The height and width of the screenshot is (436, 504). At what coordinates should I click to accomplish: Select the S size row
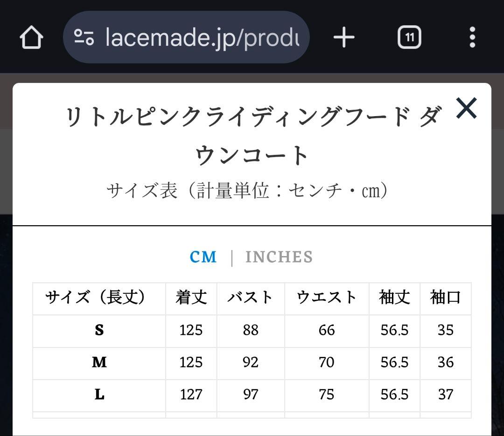pos(99,330)
